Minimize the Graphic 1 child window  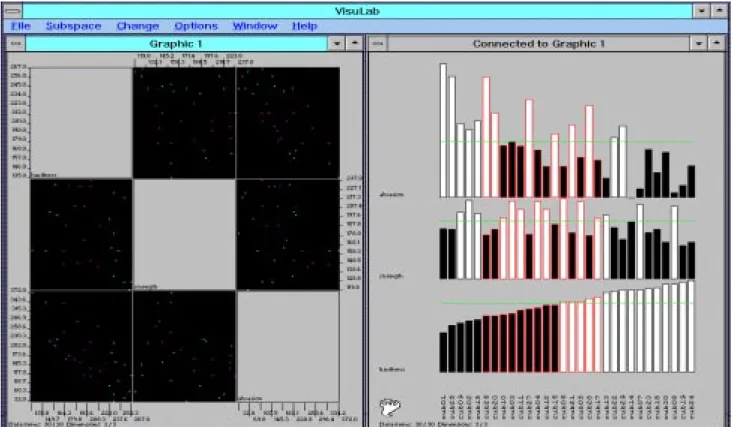click(337, 44)
